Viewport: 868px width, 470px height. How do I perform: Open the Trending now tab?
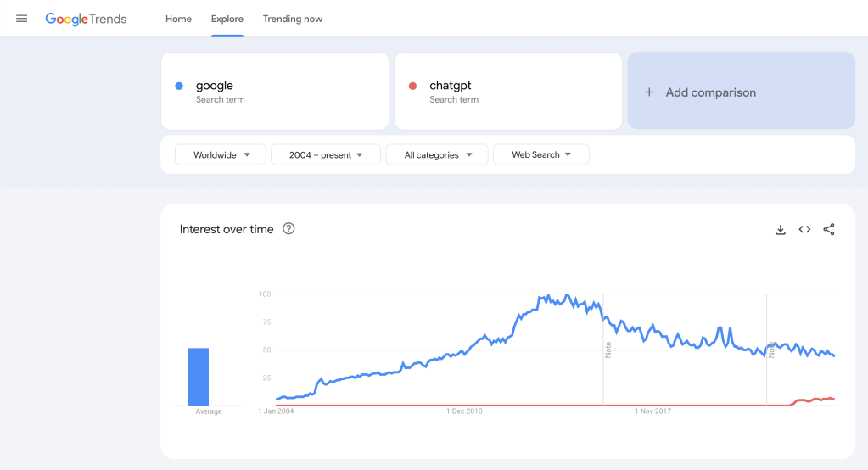pos(292,19)
